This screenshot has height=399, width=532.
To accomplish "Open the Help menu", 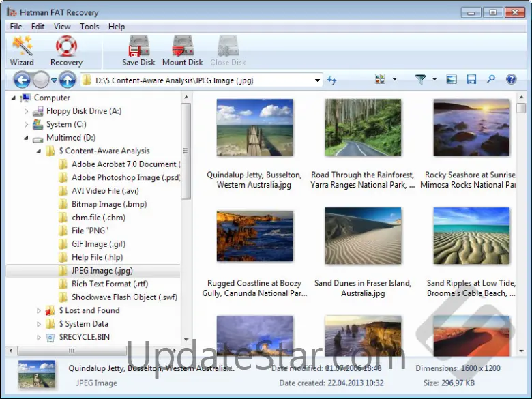I will tap(117, 27).
